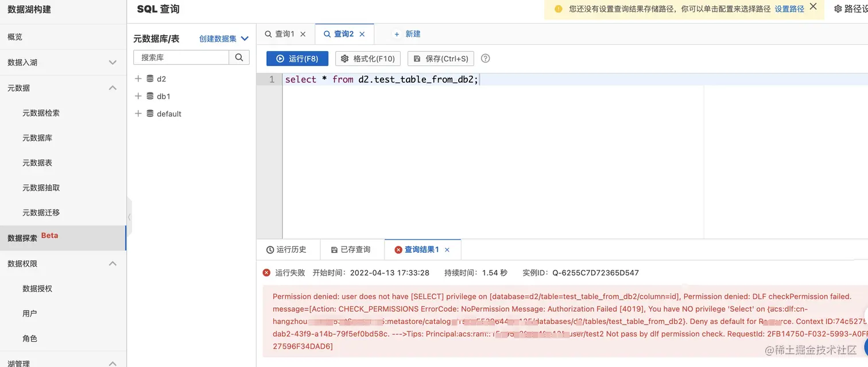868x367 pixels.
Task: Click the db1 database icon
Action: [x=150, y=96]
